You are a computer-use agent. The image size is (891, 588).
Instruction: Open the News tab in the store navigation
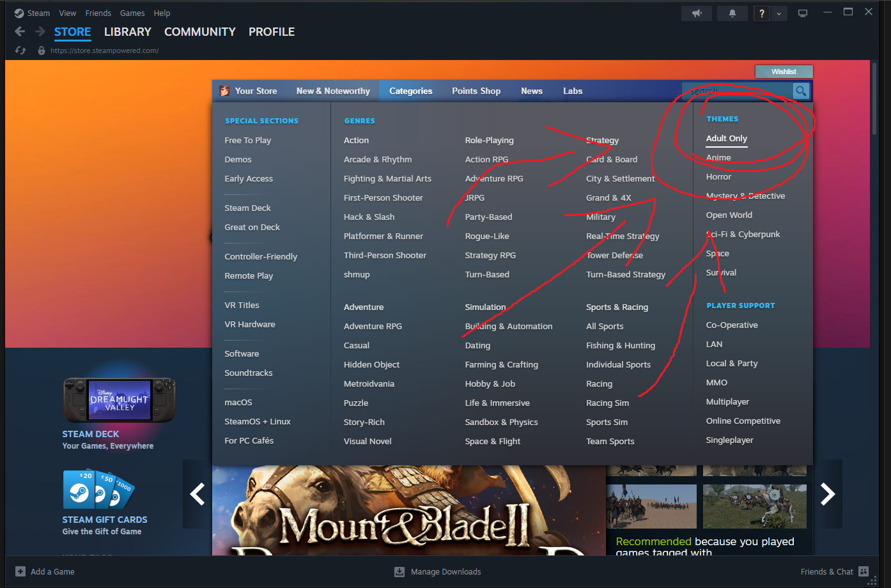(532, 91)
